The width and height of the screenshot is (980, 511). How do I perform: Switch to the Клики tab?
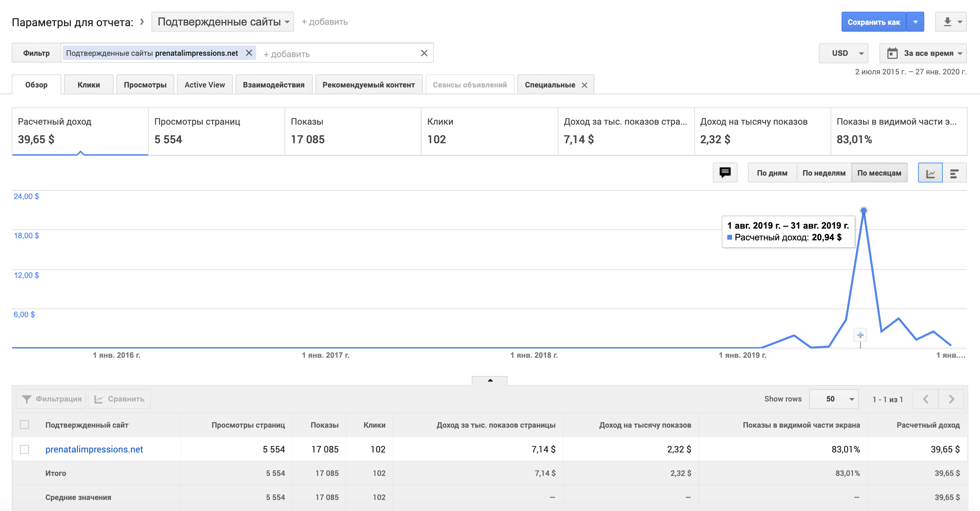click(88, 85)
